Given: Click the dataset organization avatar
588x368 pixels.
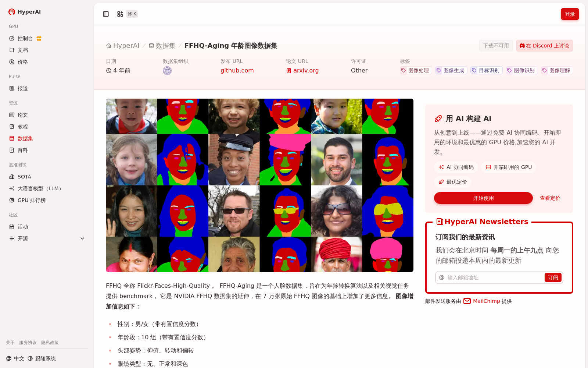Looking at the screenshot, I should 167,71.
